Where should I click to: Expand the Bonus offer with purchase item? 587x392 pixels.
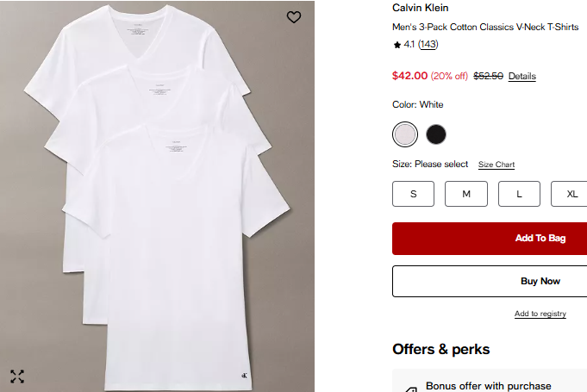tap(488, 386)
